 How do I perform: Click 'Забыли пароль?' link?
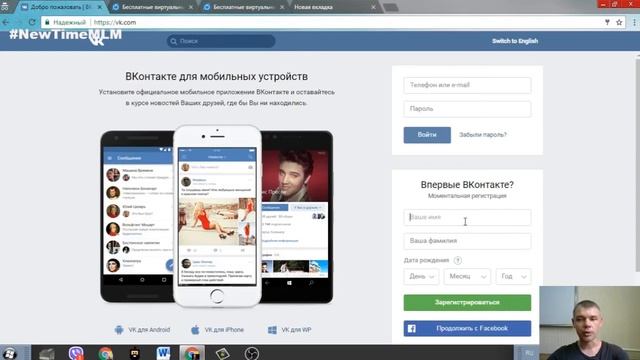pyautogui.click(x=482, y=135)
